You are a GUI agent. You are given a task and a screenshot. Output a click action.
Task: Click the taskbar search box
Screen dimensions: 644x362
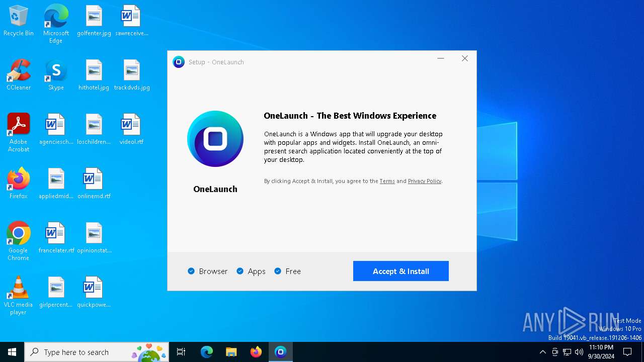click(97, 352)
